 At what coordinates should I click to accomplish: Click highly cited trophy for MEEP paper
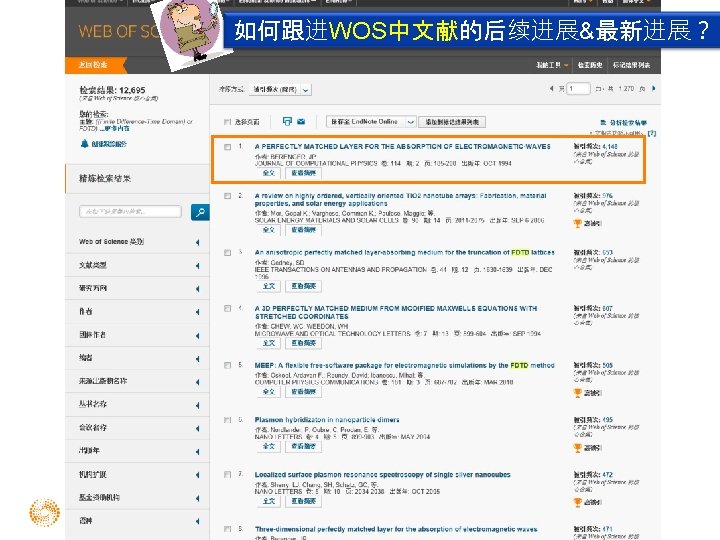click(x=578, y=393)
